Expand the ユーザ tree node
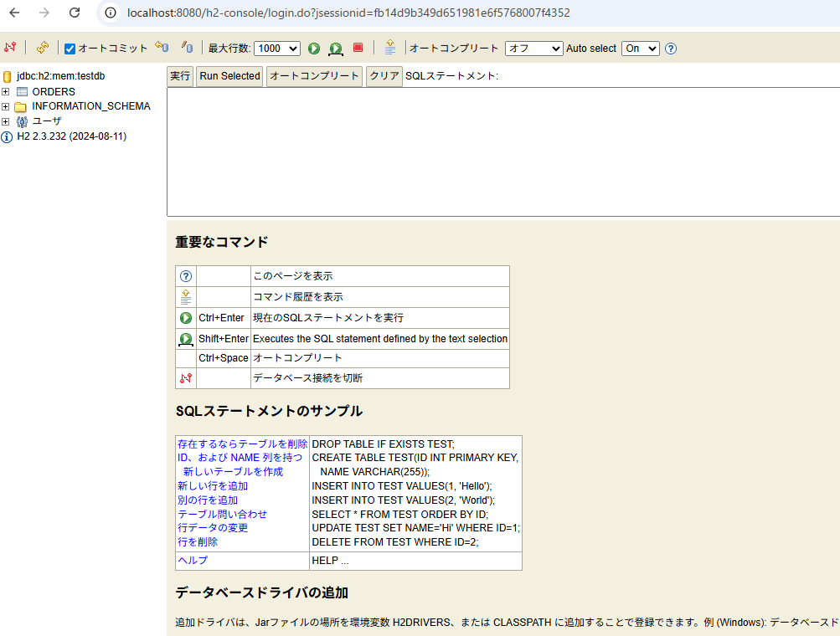 pos(6,121)
